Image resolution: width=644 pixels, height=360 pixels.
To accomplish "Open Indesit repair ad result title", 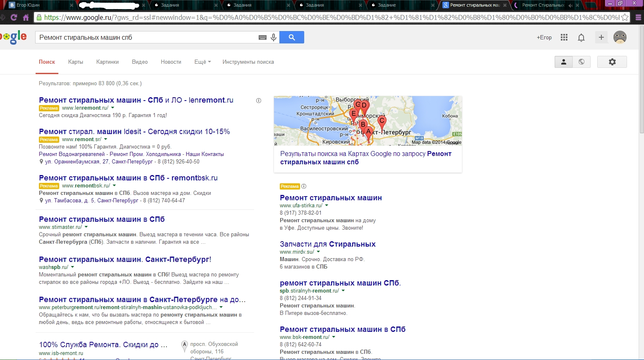I will [135, 132].
